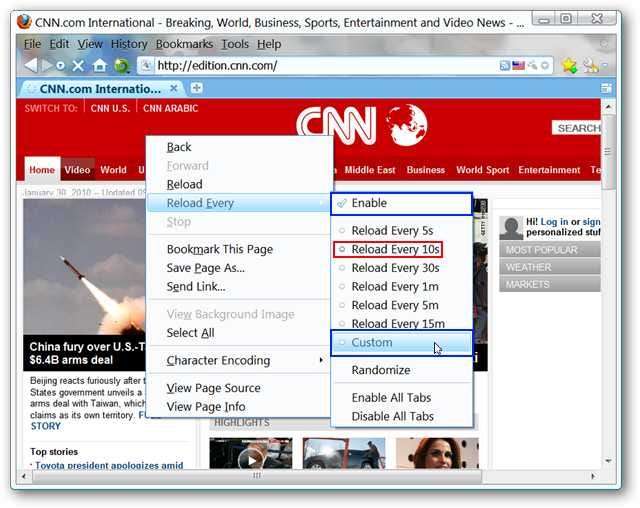Choose Save Page As...
The width and height of the screenshot is (640, 508).
pos(238,268)
